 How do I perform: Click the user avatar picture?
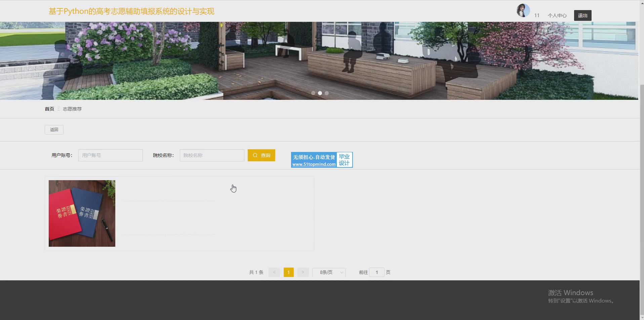click(523, 10)
